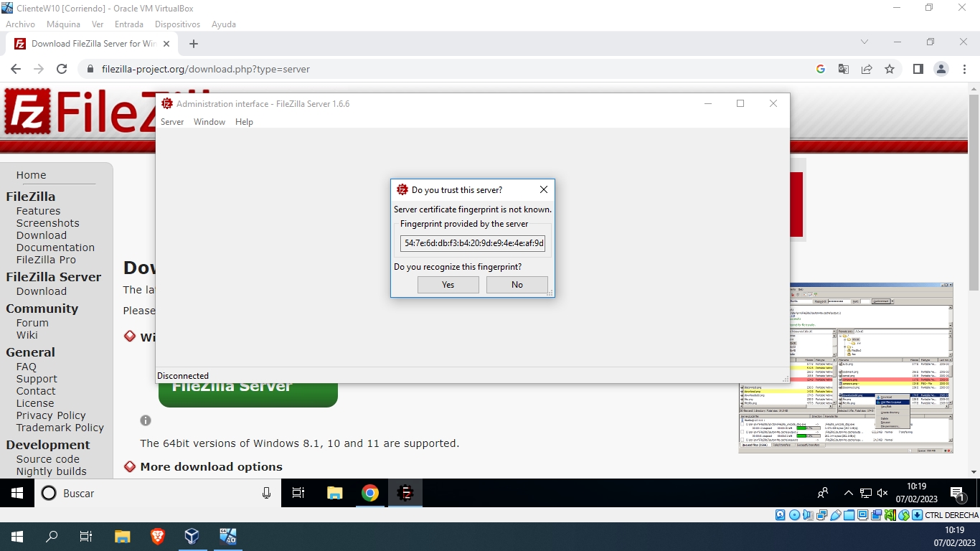Click the hard disk indicator in VirtualBox status bar
The image size is (980, 551).
(x=780, y=515)
